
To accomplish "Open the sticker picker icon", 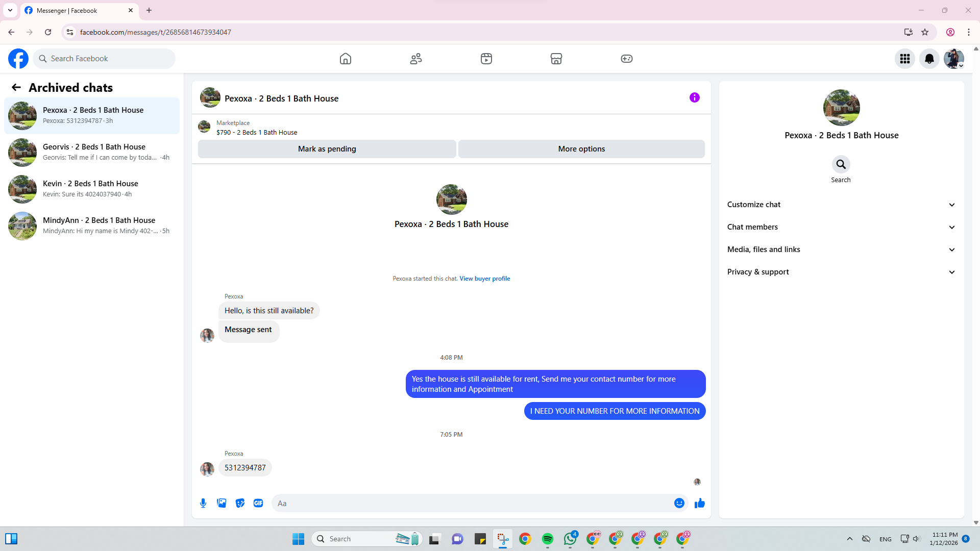I will coord(240,503).
